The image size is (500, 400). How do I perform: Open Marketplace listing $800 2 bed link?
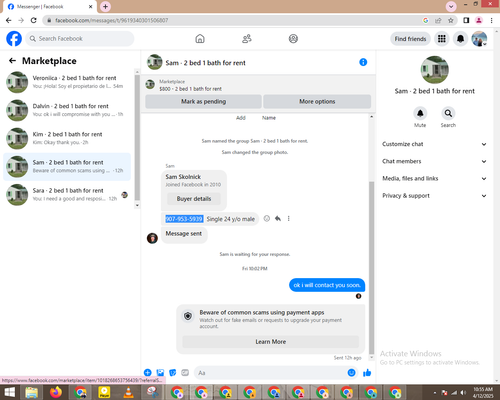click(190, 89)
